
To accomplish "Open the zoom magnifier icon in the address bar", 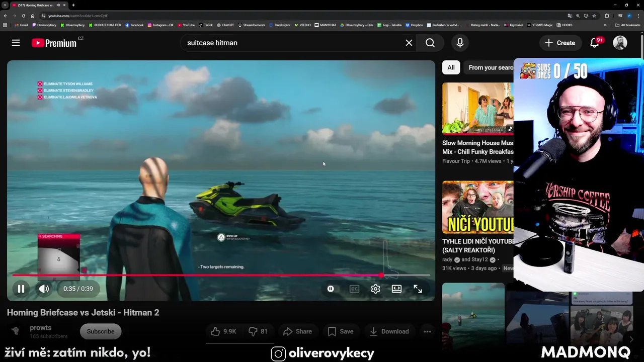I will (x=578, y=16).
